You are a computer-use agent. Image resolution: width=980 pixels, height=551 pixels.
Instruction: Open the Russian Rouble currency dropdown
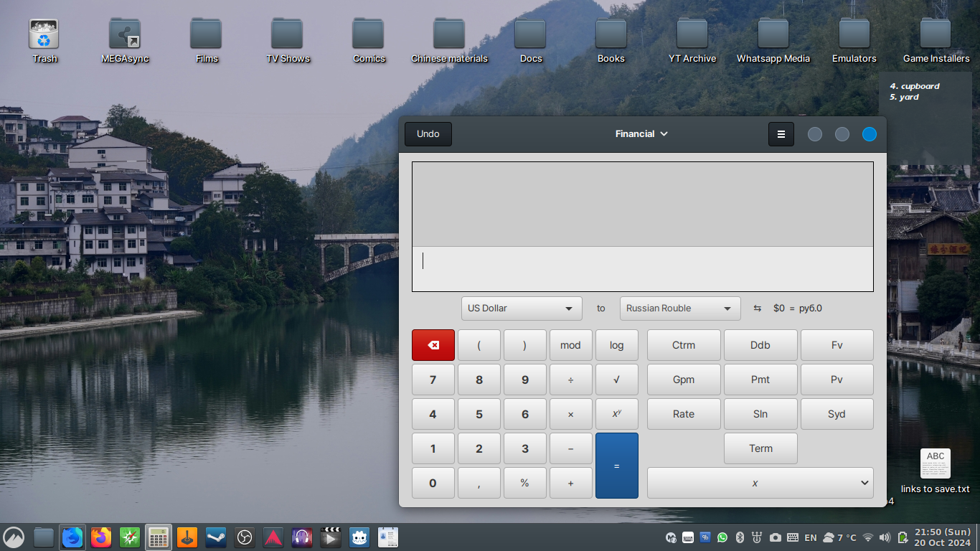679,308
